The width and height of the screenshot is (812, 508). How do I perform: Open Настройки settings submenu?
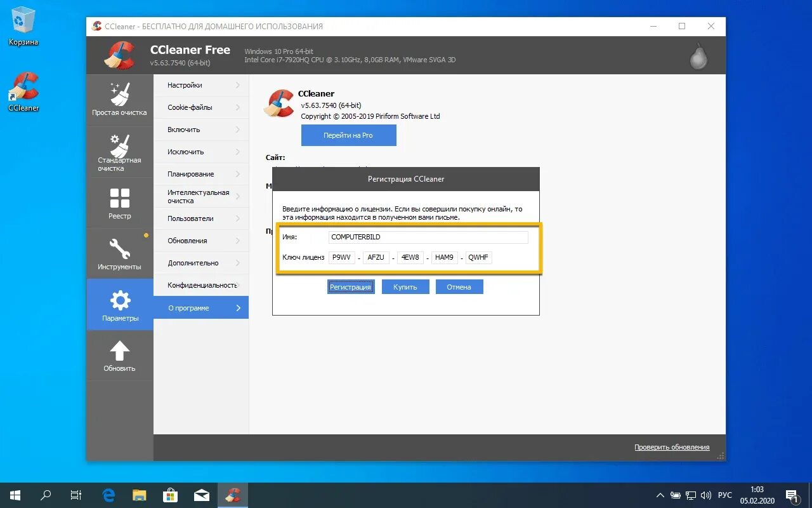click(201, 85)
